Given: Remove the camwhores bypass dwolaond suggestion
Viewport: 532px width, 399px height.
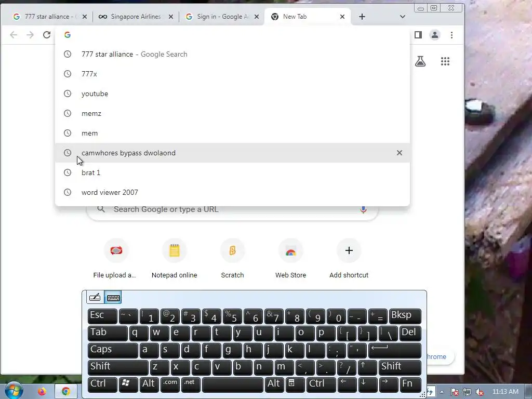Looking at the screenshot, I should click(400, 153).
